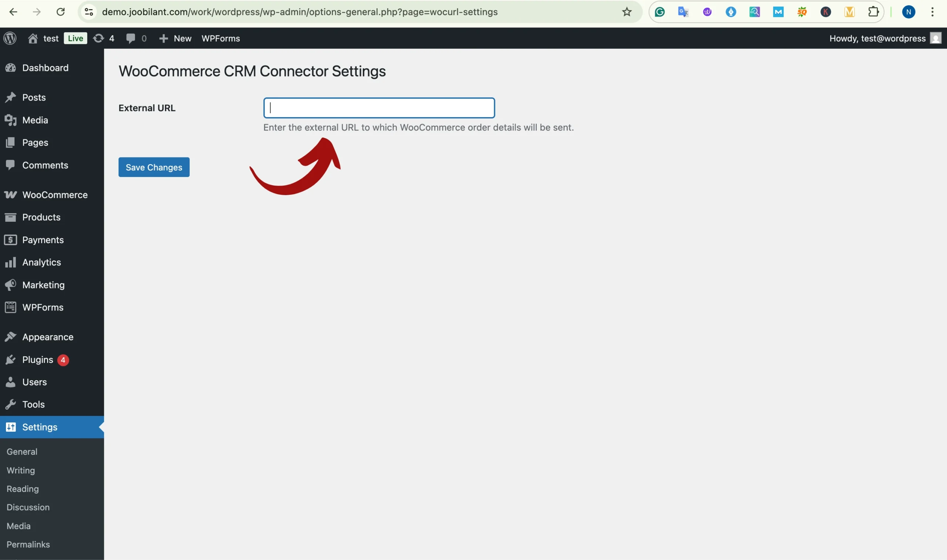Open Chrome's three-dot menu
Viewport: 947px width, 560px height.
[x=932, y=12]
